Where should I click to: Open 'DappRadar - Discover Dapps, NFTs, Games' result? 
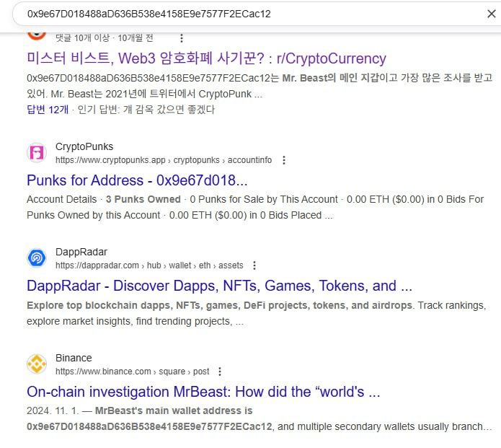(x=220, y=286)
